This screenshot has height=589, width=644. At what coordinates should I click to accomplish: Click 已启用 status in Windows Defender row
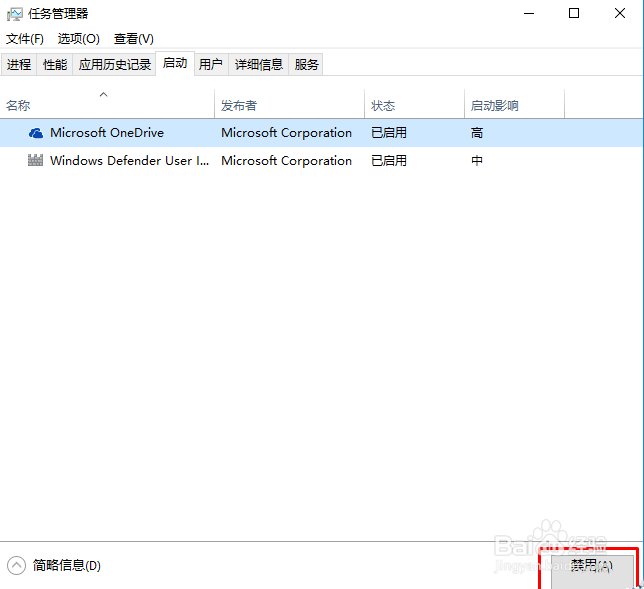point(389,160)
